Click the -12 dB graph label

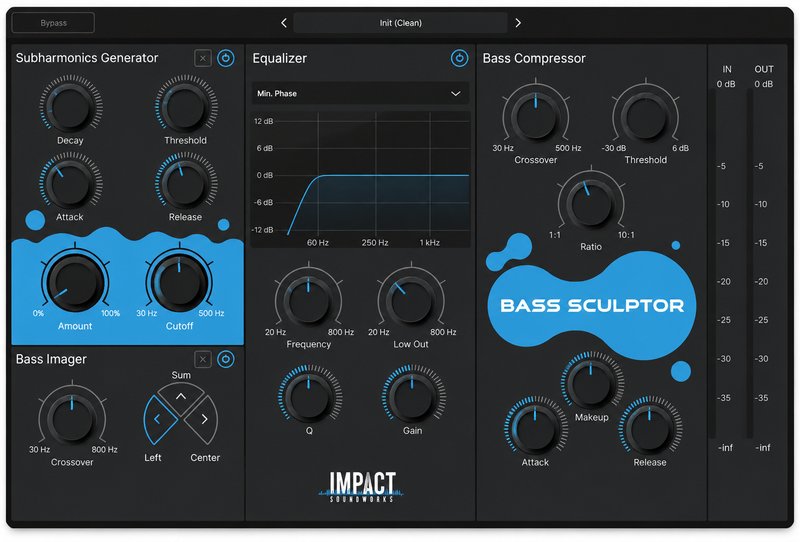(262, 230)
